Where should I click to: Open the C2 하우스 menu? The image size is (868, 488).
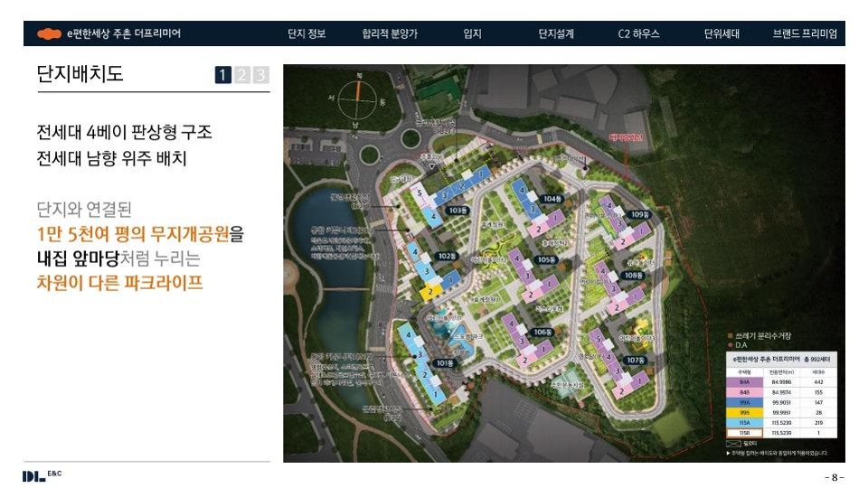[639, 33]
